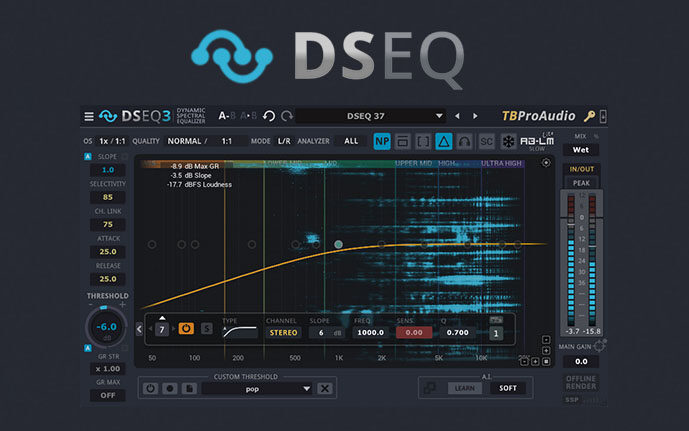Toggle the orange filter band power button
Screen dimensions: 689x431
[186, 328]
